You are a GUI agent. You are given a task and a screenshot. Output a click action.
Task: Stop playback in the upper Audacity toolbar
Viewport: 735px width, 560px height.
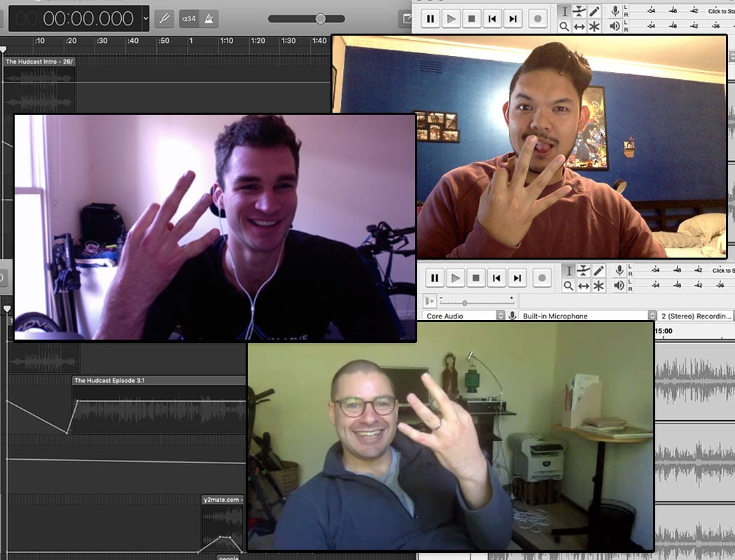[472, 19]
